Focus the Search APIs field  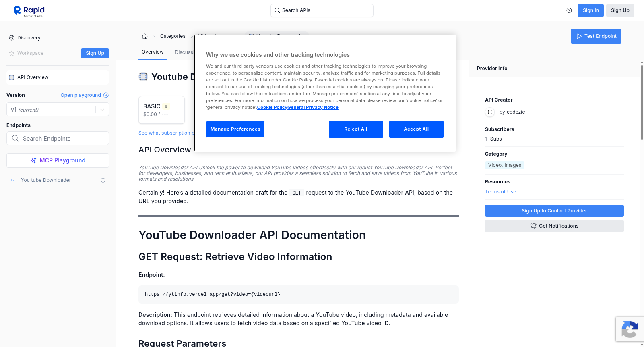coord(322,10)
